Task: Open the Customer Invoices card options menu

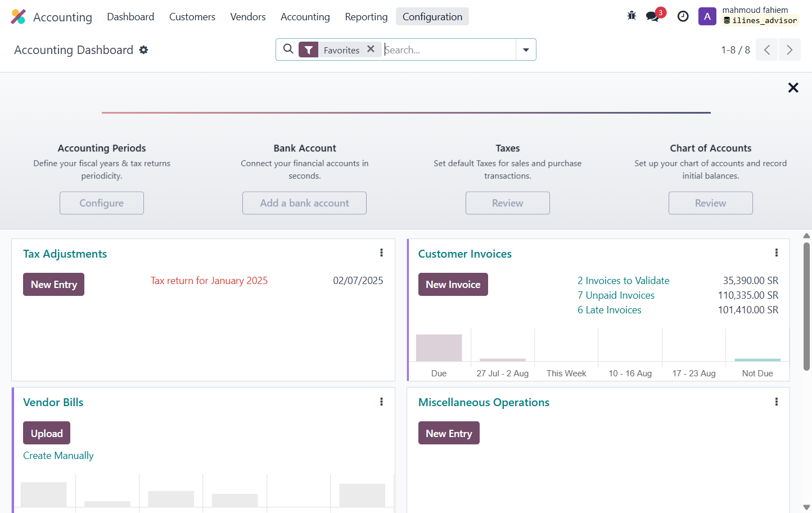Action: 777,253
